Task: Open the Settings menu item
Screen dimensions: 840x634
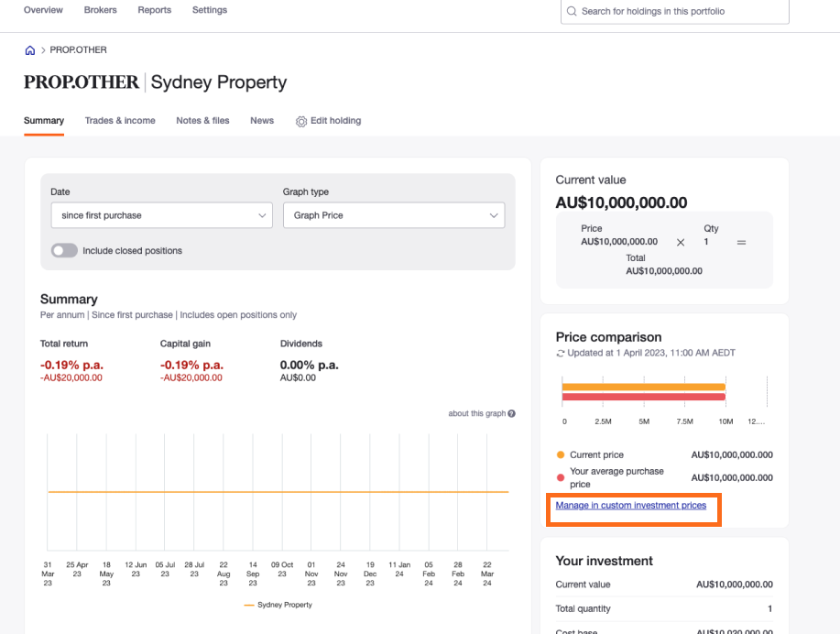Action: point(210,10)
